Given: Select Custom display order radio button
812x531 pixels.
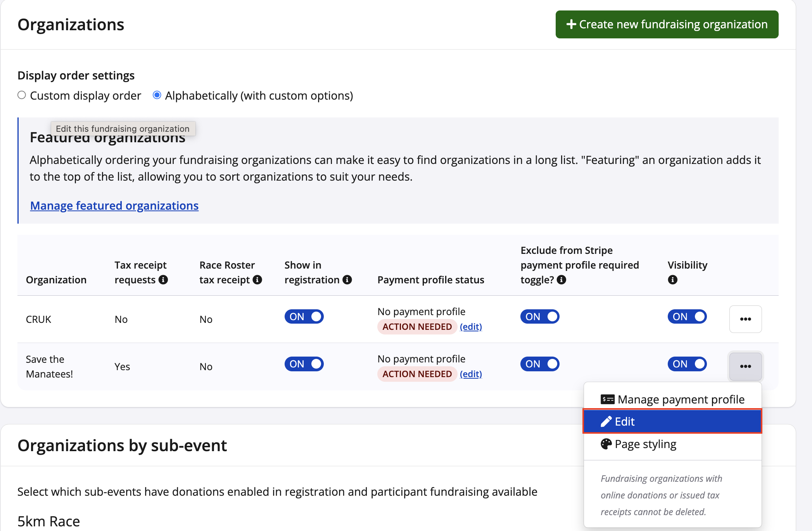Looking at the screenshot, I should point(22,95).
